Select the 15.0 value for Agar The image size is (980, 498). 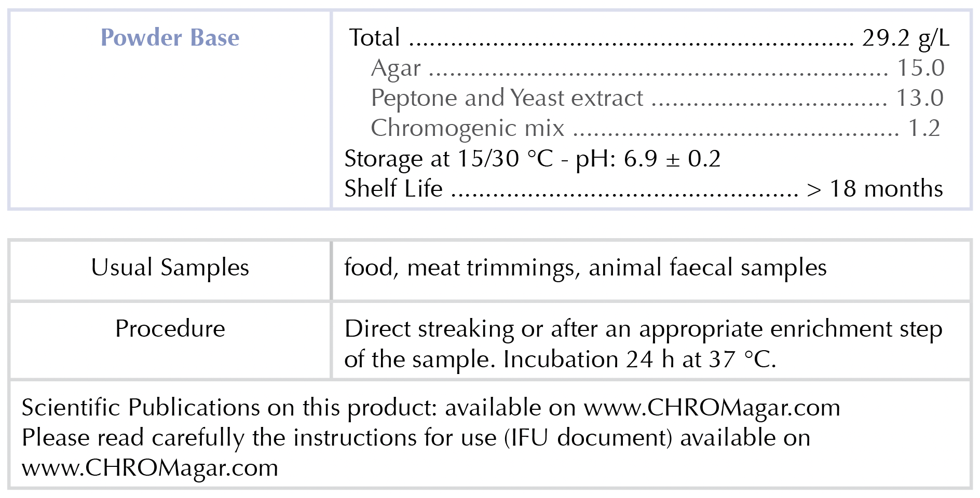pyautogui.click(x=920, y=68)
